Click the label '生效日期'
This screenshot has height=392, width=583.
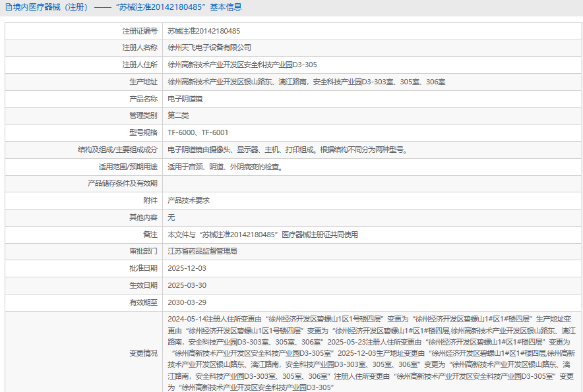[x=143, y=285]
